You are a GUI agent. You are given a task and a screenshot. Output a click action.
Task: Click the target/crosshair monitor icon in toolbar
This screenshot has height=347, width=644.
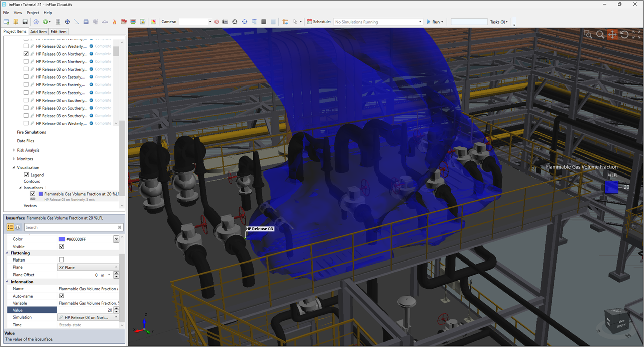click(67, 22)
